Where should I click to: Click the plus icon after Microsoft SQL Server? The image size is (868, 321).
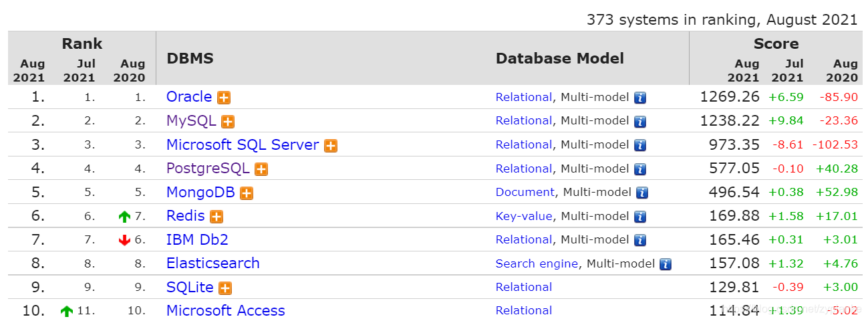coord(331,146)
